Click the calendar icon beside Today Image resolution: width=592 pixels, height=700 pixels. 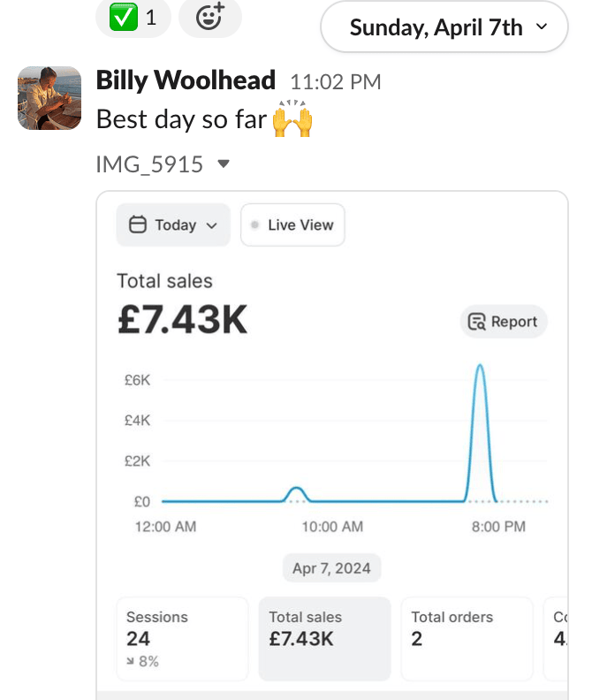coord(138,225)
